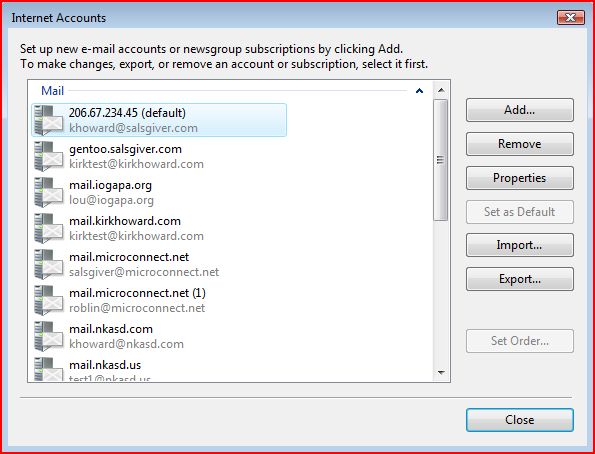Click the mail.nkasd.com account server icon

(x=49, y=336)
